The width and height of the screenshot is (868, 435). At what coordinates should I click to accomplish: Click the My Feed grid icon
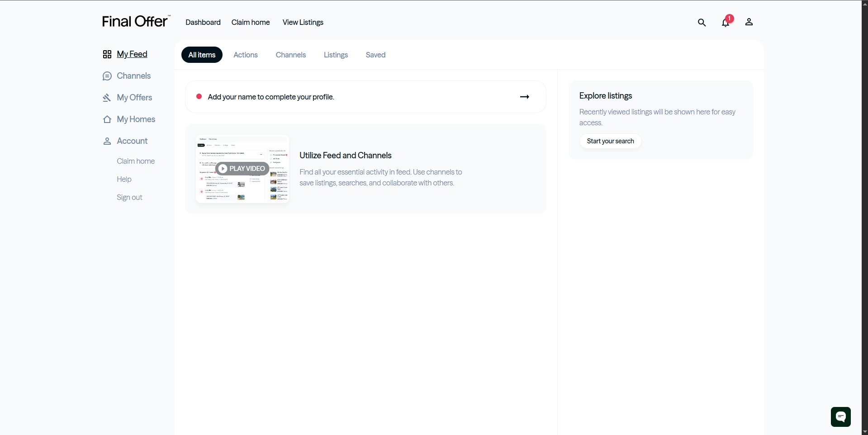coord(107,54)
